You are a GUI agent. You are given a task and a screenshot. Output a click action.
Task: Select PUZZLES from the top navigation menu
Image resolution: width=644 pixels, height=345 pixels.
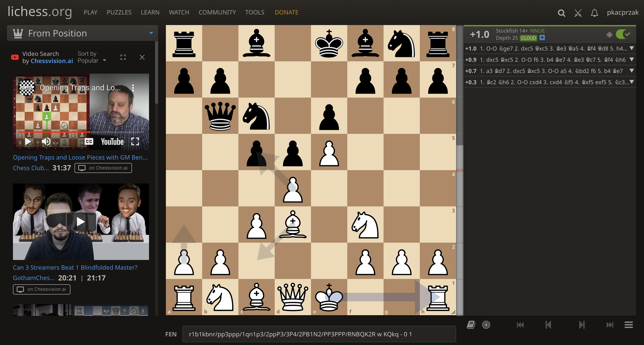click(x=119, y=12)
